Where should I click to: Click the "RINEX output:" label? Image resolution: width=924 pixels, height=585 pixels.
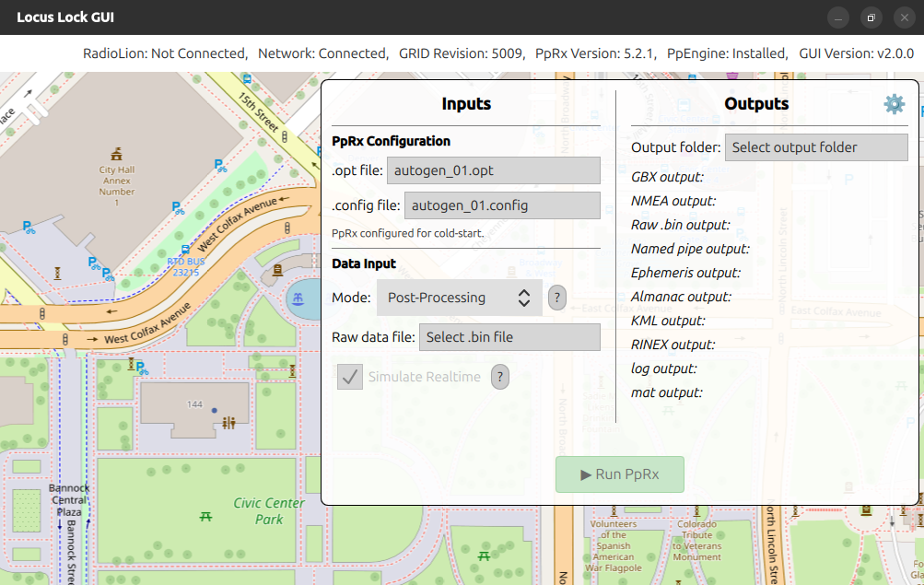coord(673,345)
